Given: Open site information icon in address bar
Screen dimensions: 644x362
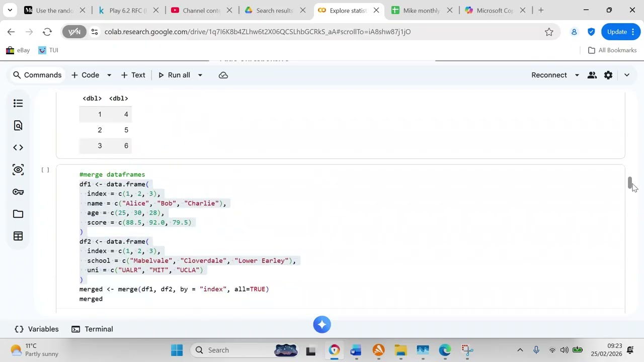Looking at the screenshot, I should 94,32.
